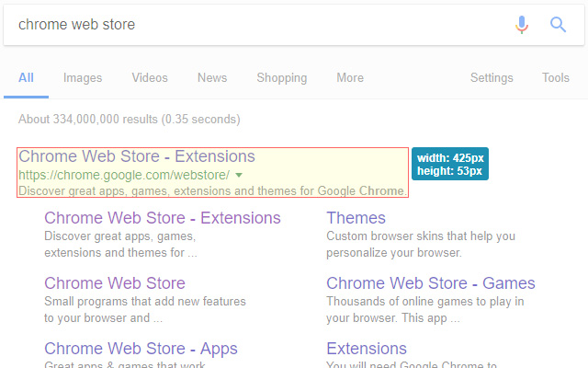Switch to the Images tab
588x368 pixels.
[83, 78]
